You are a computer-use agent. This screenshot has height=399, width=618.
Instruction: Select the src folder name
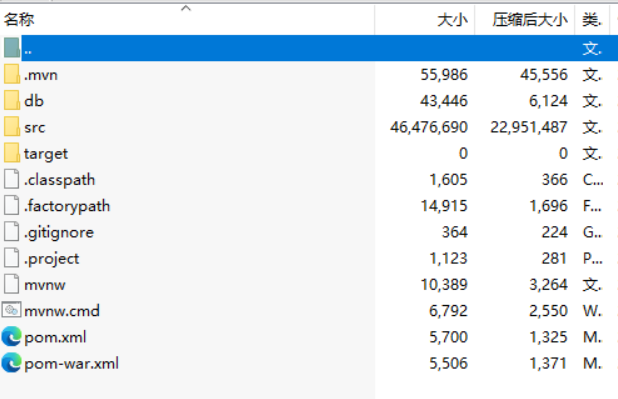[35, 127]
